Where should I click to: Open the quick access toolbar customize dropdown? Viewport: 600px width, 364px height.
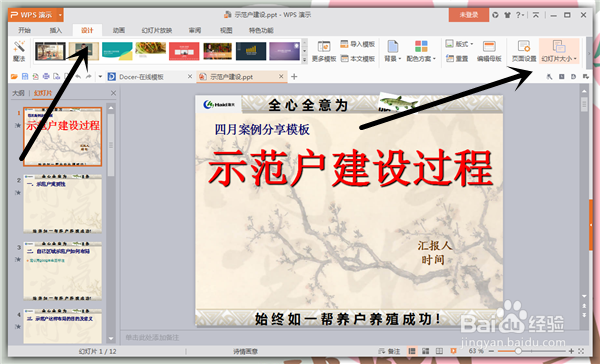point(100,77)
